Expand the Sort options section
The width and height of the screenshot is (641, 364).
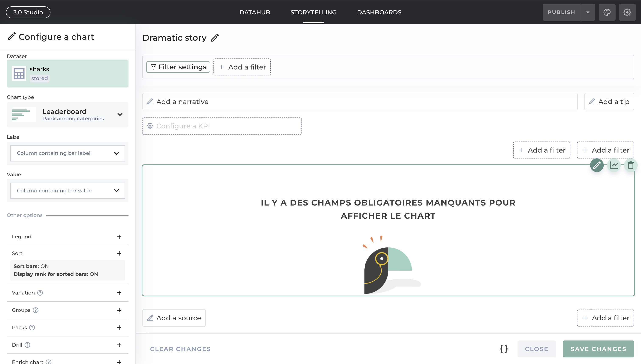pos(119,253)
